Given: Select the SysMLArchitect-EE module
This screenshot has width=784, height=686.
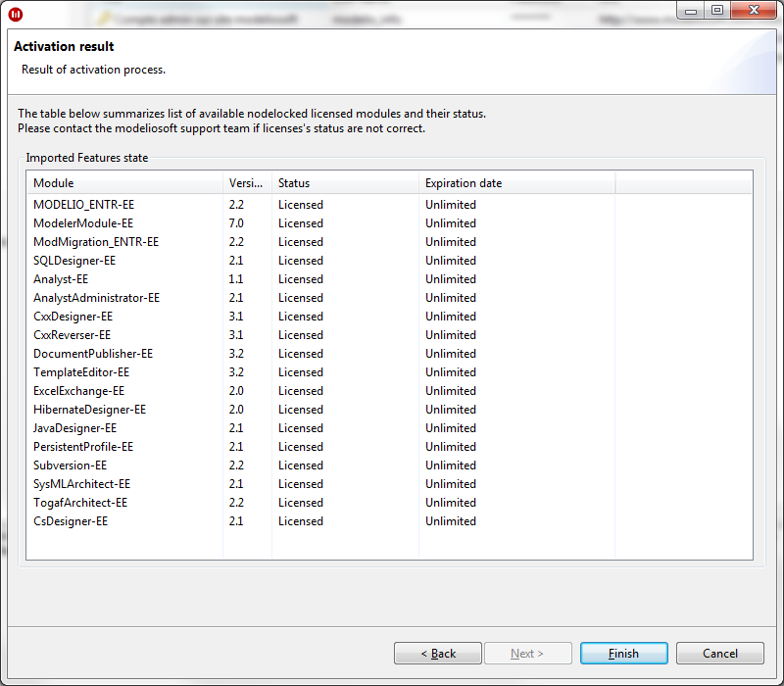Looking at the screenshot, I should click(x=81, y=483).
